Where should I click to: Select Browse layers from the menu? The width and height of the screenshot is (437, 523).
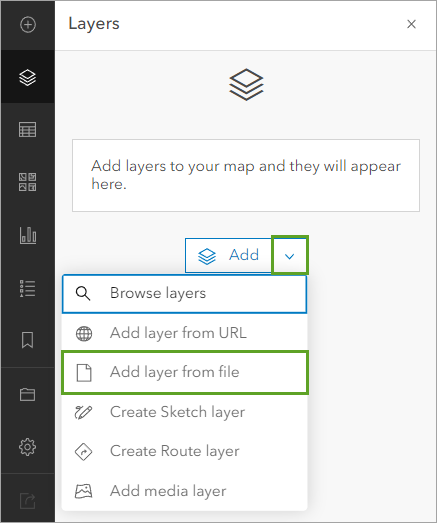[184, 294]
